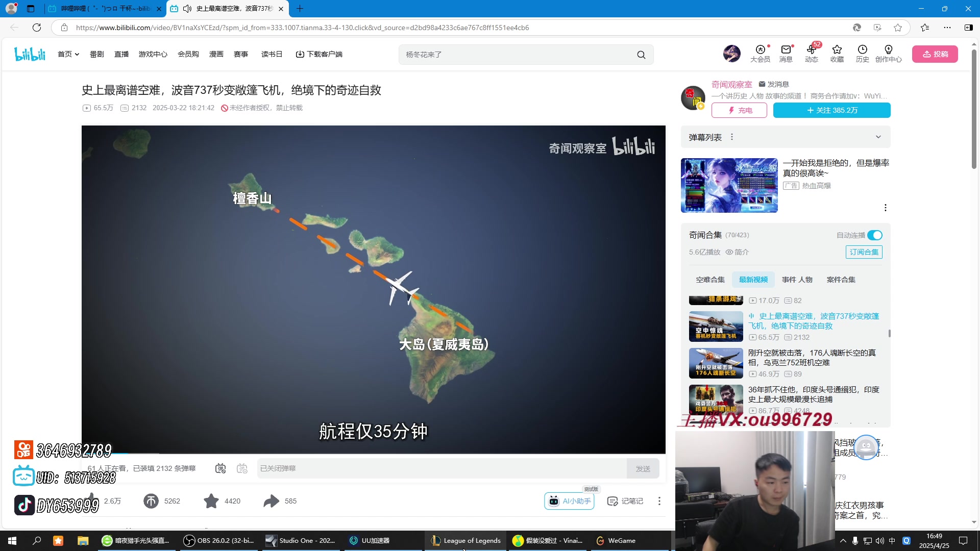Toggle the danmaku display switch icon
The width and height of the screenshot is (980, 551).
tap(220, 468)
